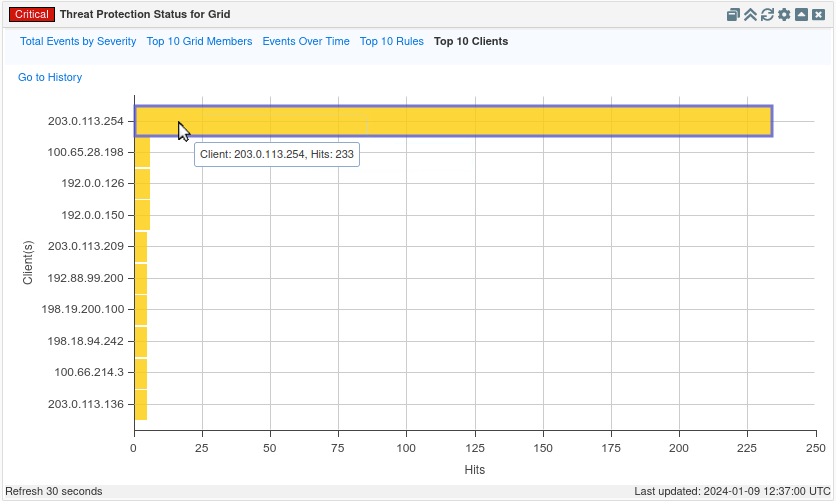
Task: Click the bar for client 198.19.200.100
Action: click(141, 310)
